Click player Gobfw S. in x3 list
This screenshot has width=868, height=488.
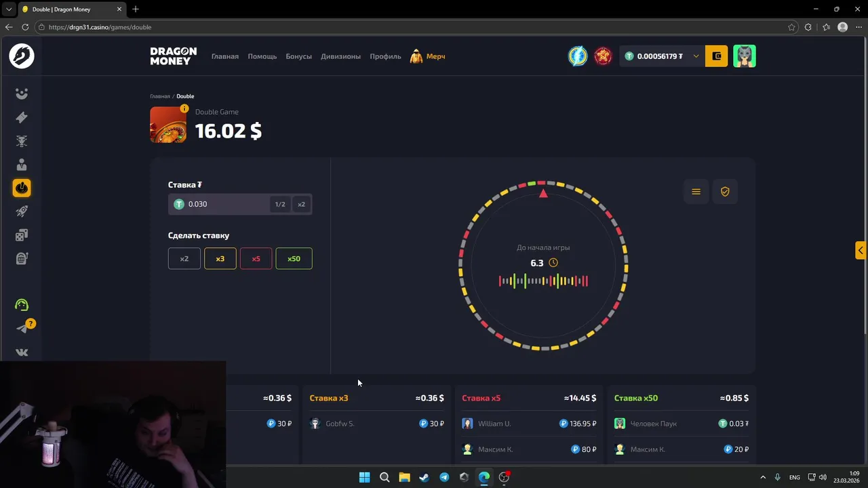pos(340,424)
